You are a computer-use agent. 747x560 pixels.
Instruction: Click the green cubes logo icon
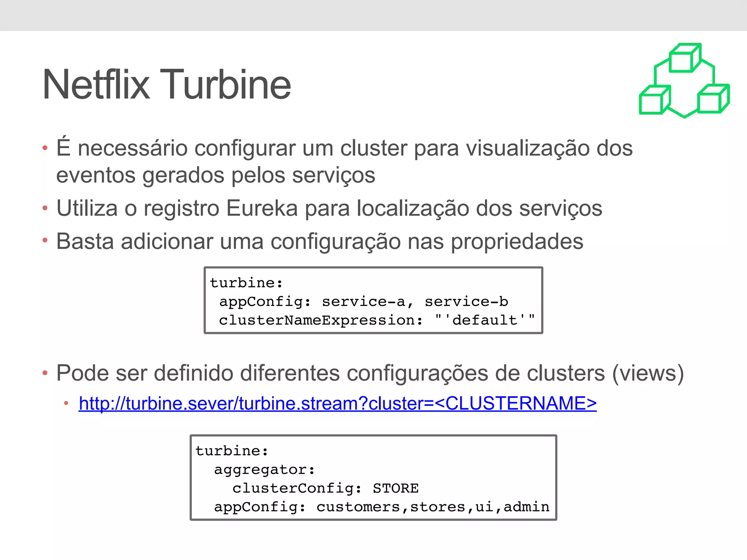coord(684,81)
